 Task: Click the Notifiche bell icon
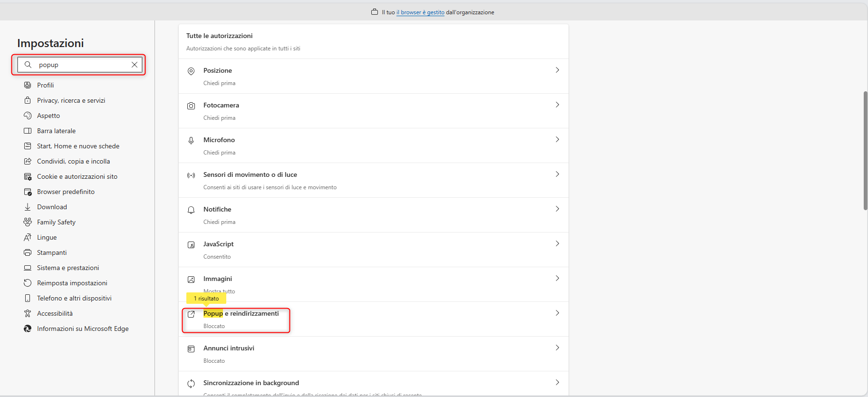pyautogui.click(x=191, y=210)
